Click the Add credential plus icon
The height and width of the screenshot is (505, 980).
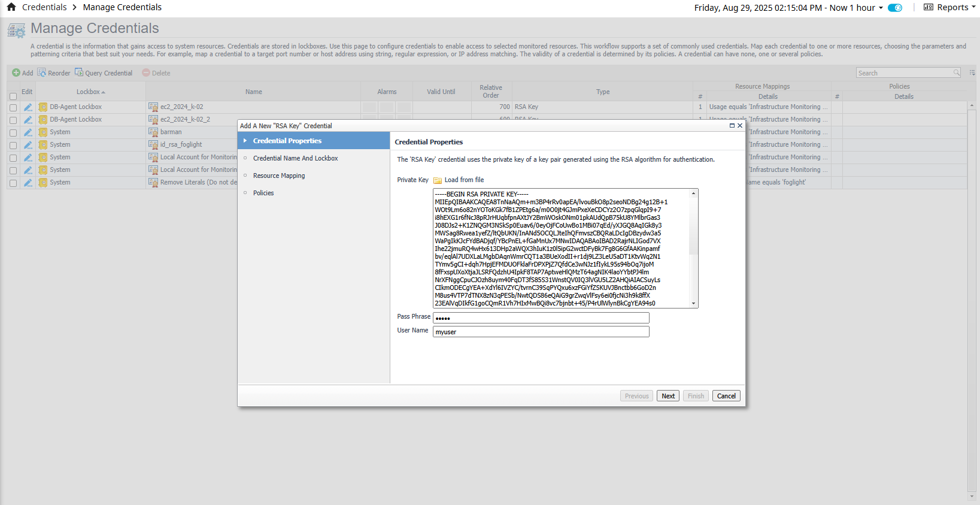point(16,72)
